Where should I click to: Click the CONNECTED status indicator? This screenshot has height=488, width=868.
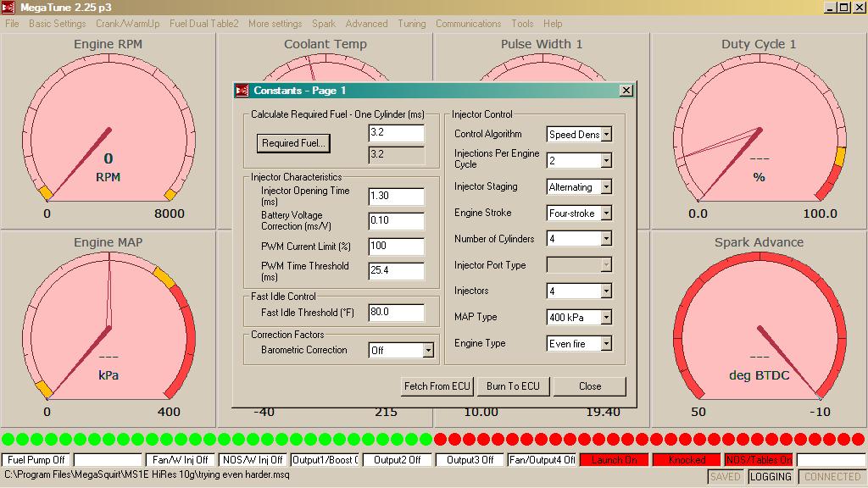(x=832, y=477)
